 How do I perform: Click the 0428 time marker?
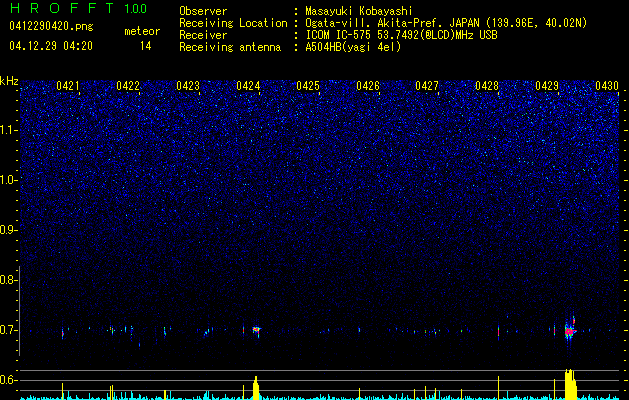tap(487, 85)
